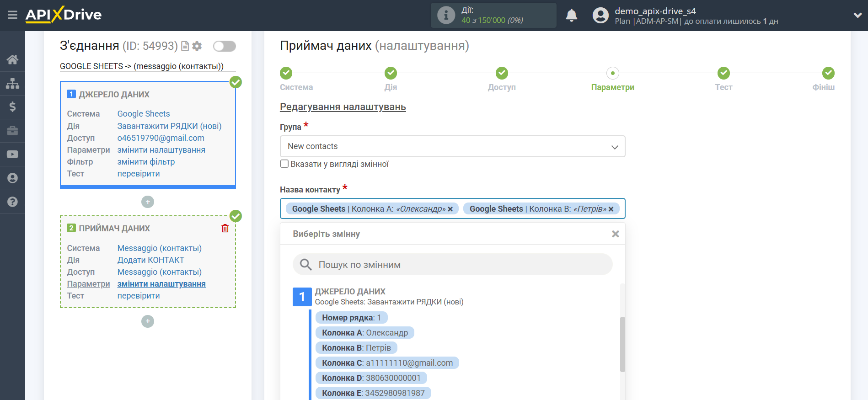Open the hamburger menu
The image size is (868, 400).
click(12, 15)
